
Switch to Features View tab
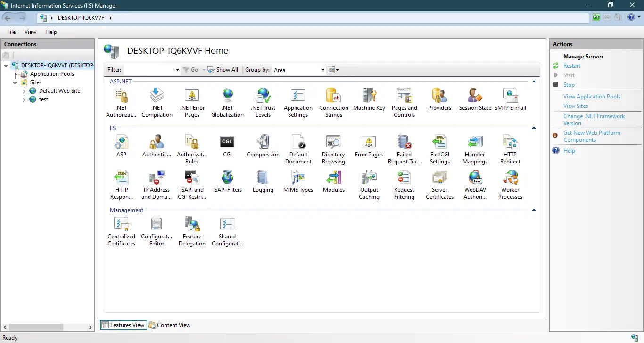(123, 325)
